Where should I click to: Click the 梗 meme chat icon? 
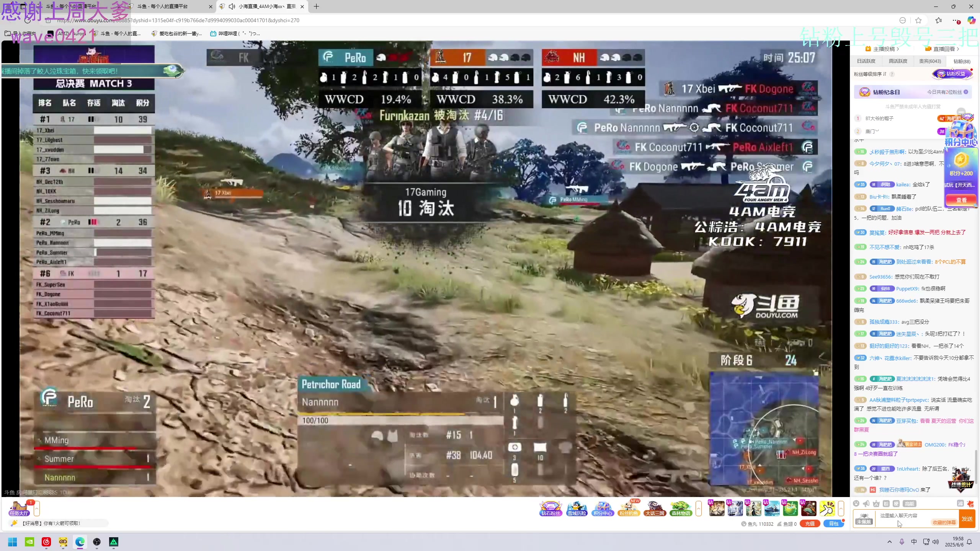(x=896, y=504)
